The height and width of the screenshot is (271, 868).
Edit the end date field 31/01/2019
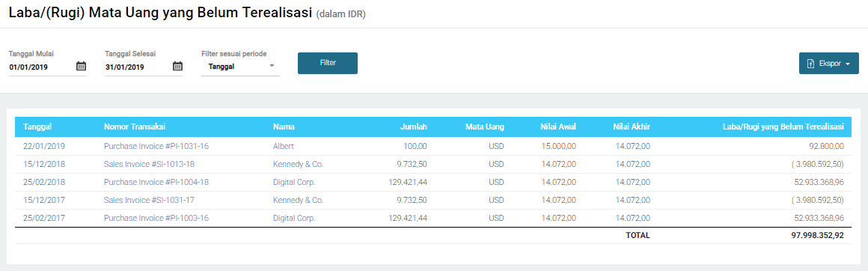click(137, 67)
